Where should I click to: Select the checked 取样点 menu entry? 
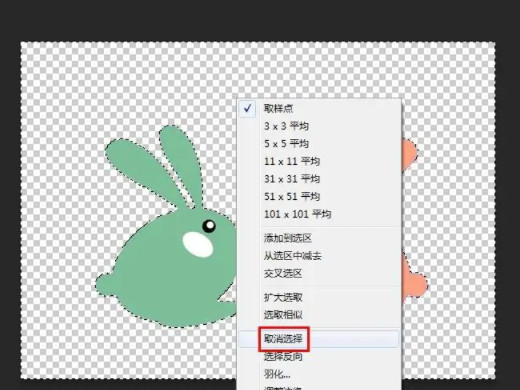click(x=319, y=108)
